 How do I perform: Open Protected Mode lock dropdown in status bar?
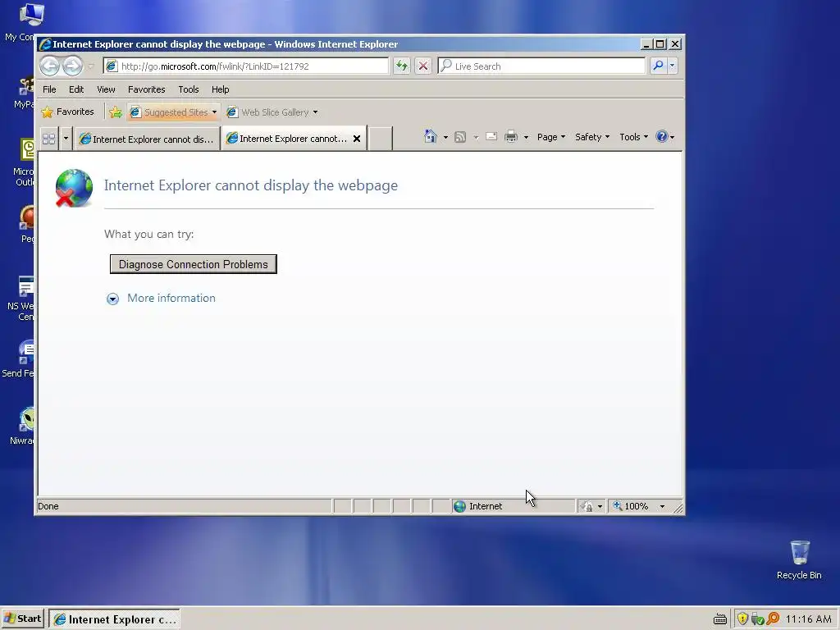[x=591, y=506]
